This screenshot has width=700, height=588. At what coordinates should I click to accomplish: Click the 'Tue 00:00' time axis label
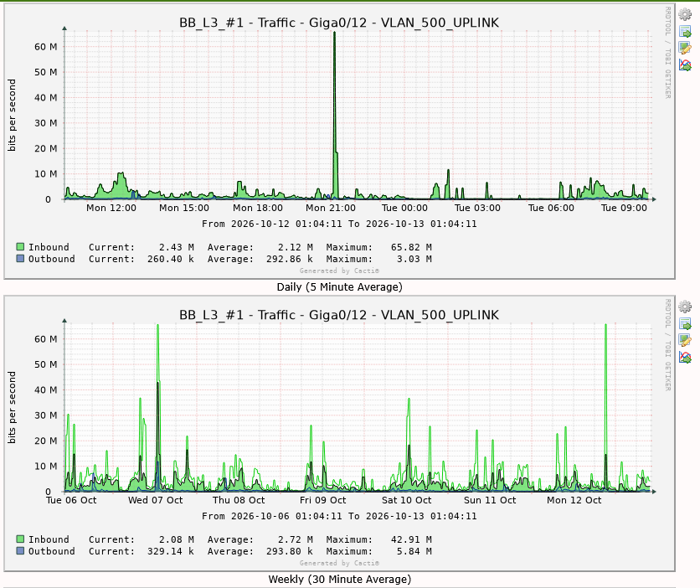[404, 208]
